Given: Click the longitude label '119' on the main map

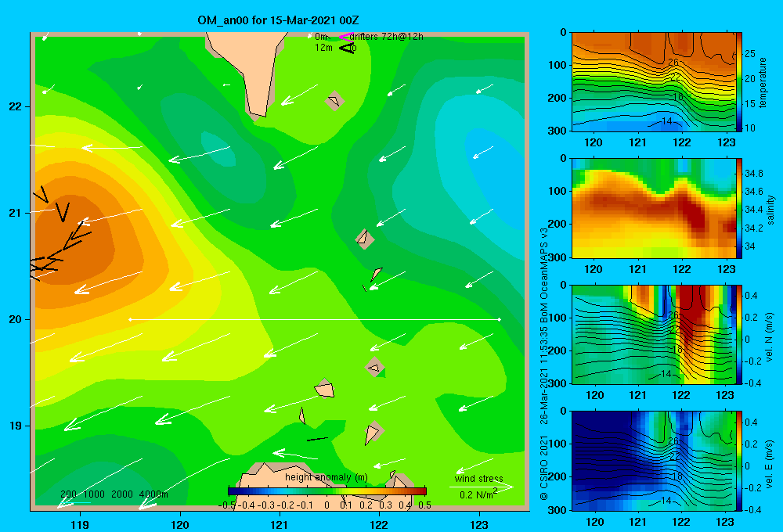Looking at the screenshot, I should click(80, 524).
